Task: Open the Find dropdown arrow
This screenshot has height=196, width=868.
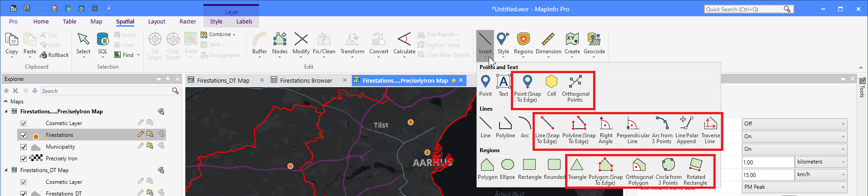Action: 138,55
